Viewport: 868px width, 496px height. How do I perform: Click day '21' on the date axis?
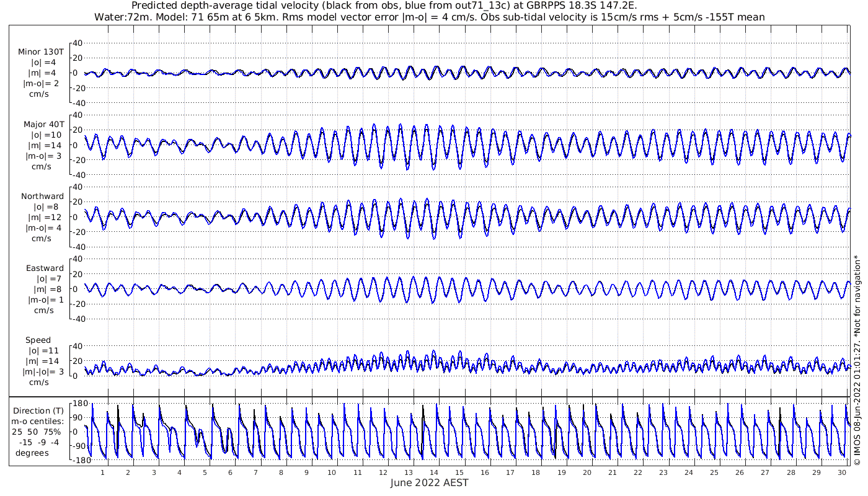pos(612,472)
